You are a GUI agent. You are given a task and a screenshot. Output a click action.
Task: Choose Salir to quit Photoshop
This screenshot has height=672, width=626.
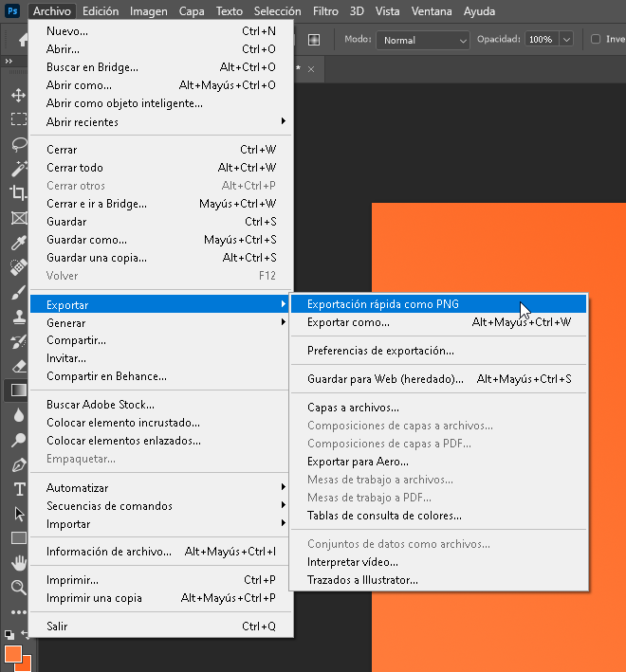tap(161, 627)
